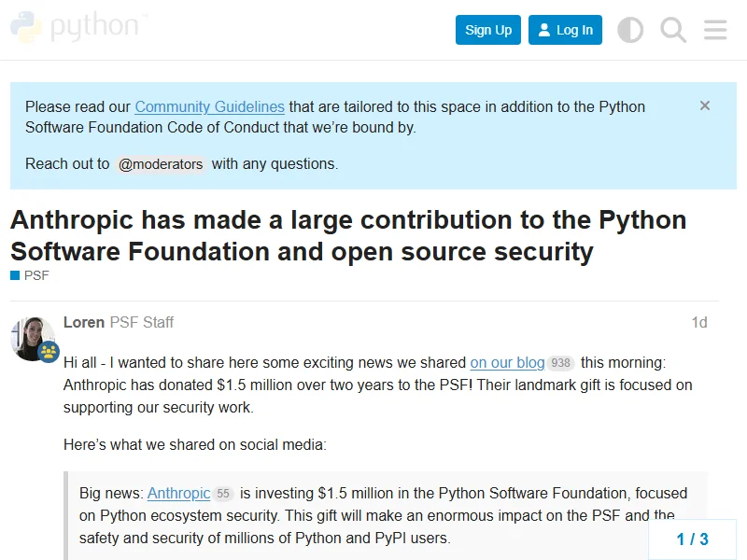The image size is (747, 560).
Task: Click the topic title heading
Action: (348, 235)
